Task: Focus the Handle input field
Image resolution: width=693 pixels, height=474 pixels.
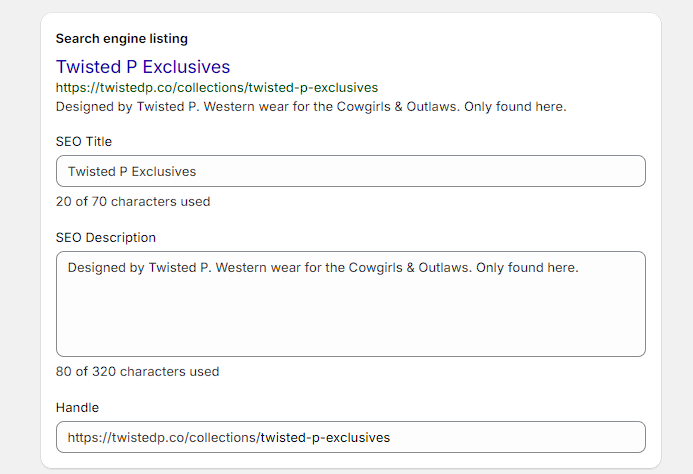Action: click(x=350, y=437)
